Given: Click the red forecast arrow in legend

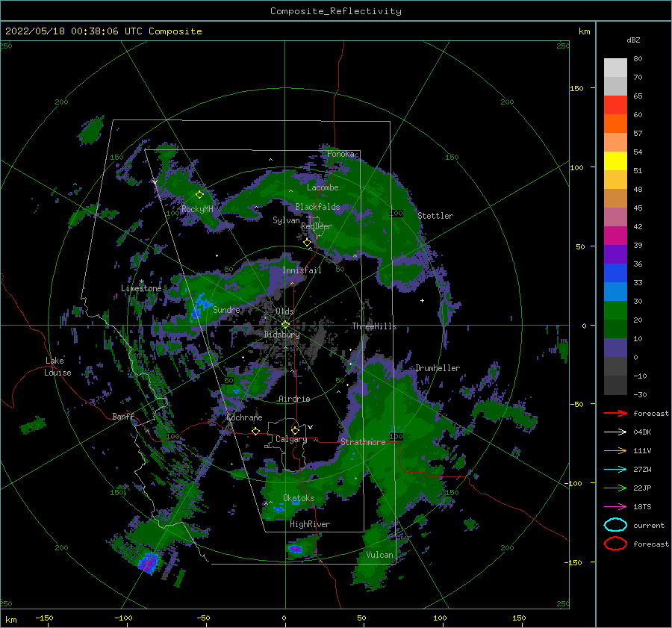Looking at the screenshot, I should [x=615, y=413].
